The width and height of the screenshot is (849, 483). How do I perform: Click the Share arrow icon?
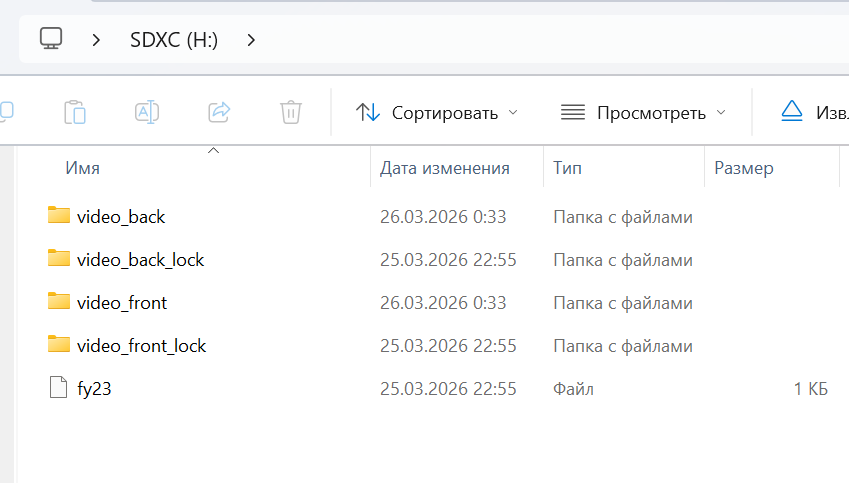[x=219, y=112]
